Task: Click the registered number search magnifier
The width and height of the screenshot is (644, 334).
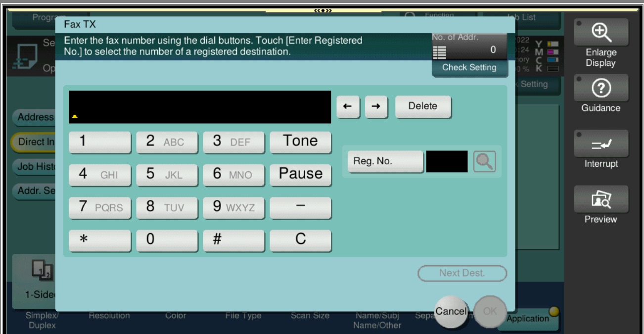Action: pyautogui.click(x=484, y=161)
